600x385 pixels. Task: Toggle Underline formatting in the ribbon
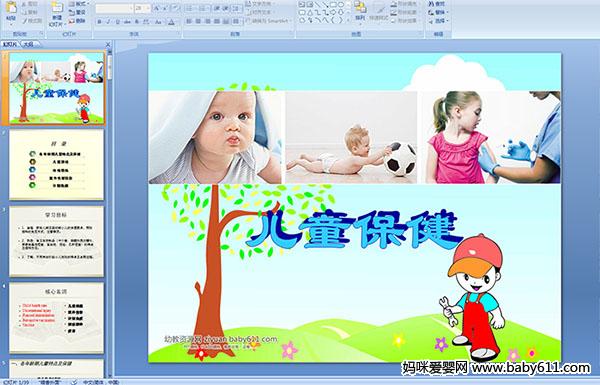[x=117, y=22]
